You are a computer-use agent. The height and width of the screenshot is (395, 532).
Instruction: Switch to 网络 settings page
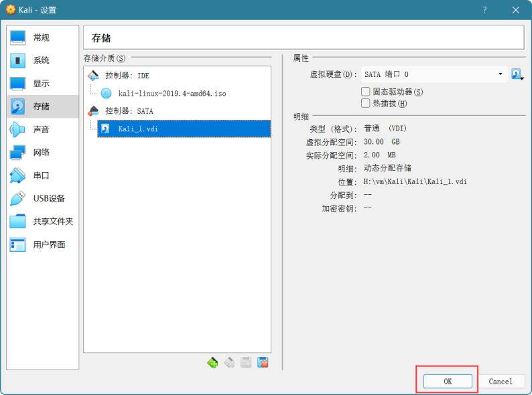[x=42, y=153]
